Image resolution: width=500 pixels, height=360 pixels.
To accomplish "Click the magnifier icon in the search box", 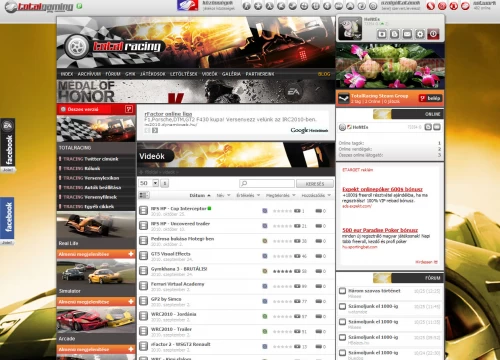I will point(244,183).
